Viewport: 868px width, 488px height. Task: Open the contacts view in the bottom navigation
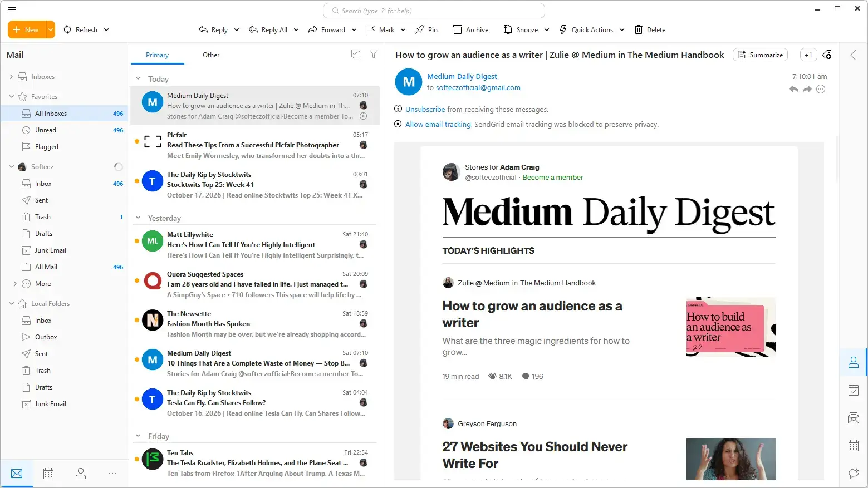(x=81, y=474)
